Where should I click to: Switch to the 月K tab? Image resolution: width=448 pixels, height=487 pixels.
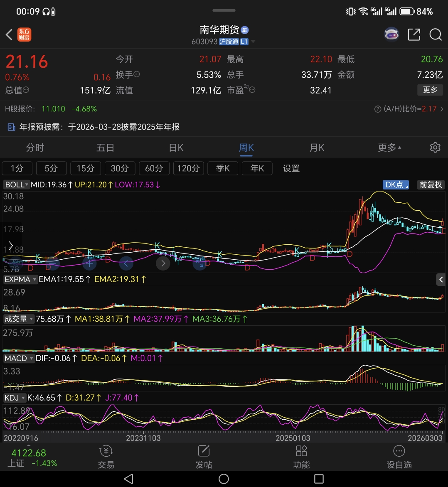pos(317,147)
